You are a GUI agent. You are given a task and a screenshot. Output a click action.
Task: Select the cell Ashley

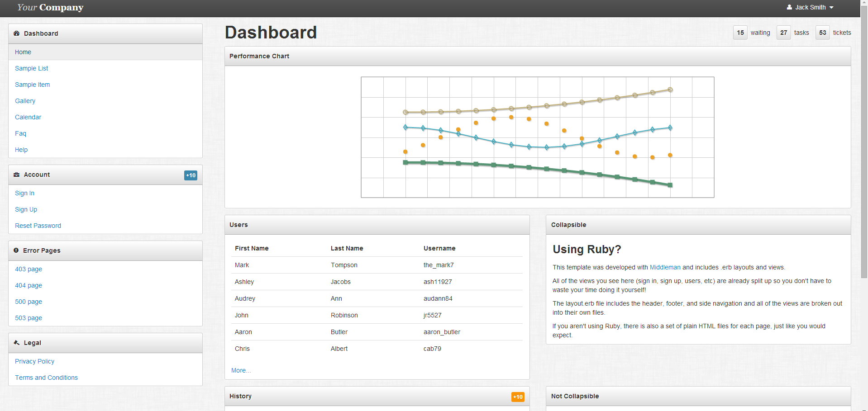tap(244, 282)
